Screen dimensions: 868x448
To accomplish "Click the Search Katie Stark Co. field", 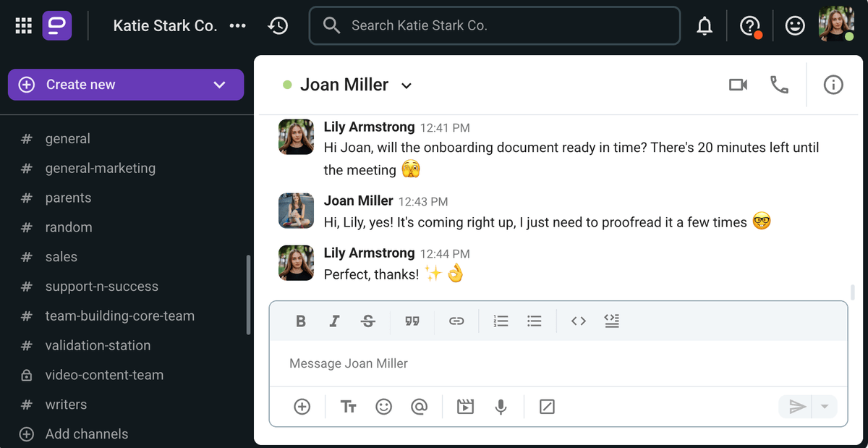I will 495,26.
